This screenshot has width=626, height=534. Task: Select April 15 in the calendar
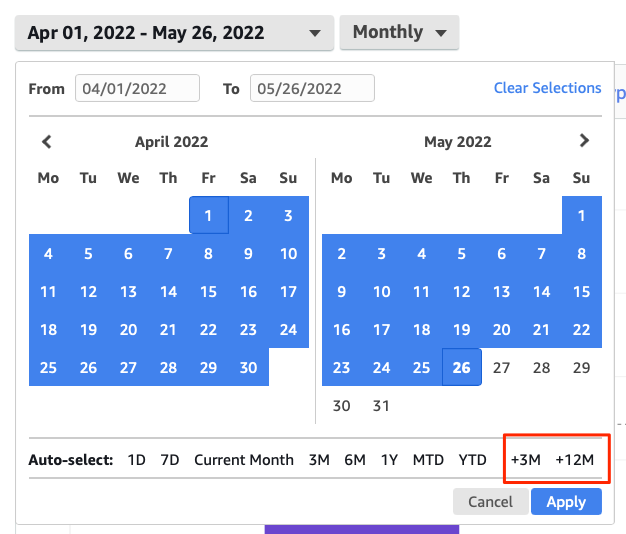click(x=208, y=292)
